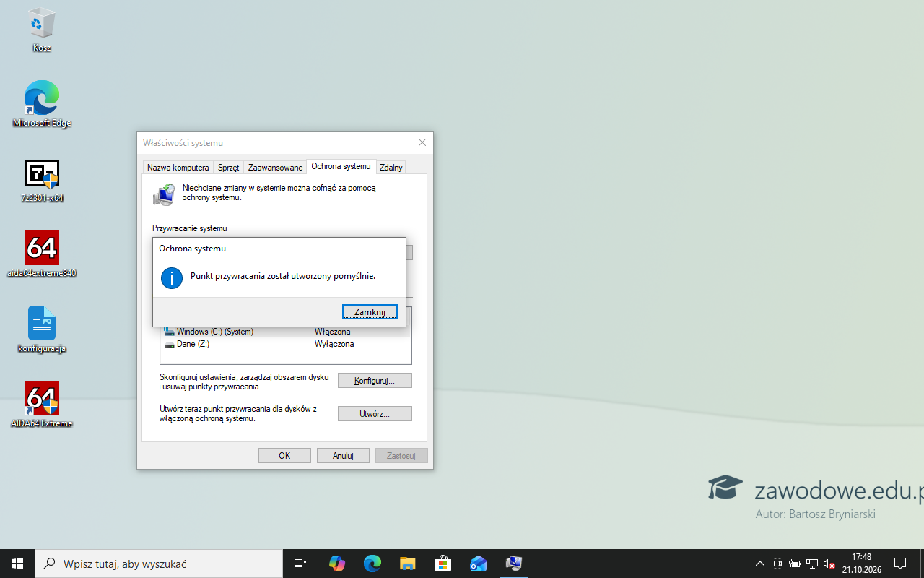924x578 pixels.
Task: Open the clock and date flyout
Action: coord(861,564)
